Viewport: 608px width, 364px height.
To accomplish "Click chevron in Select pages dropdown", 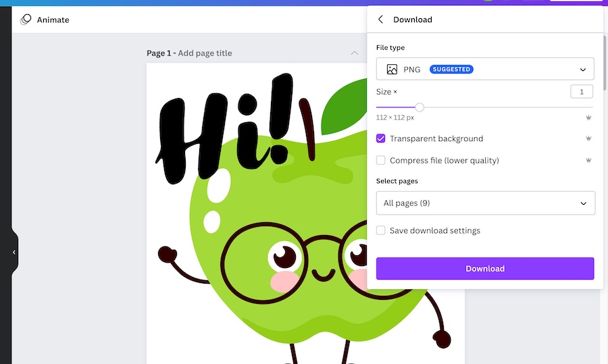I will [x=583, y=203].
